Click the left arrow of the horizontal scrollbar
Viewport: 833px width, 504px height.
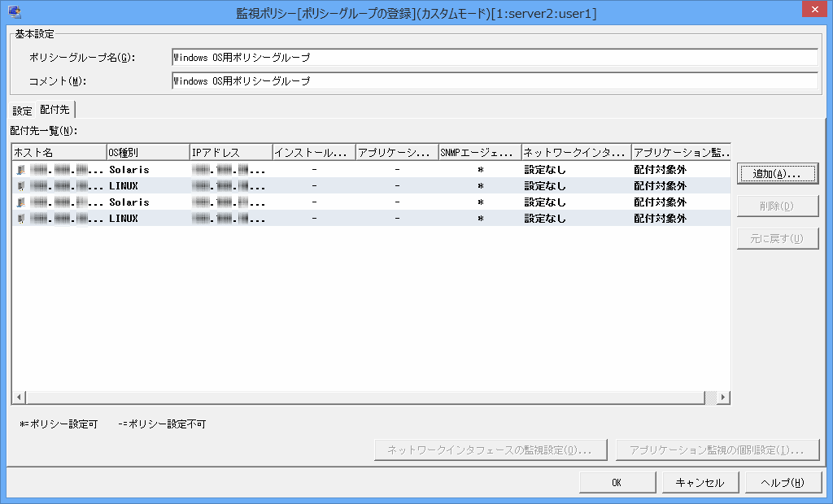click(19, 398)
